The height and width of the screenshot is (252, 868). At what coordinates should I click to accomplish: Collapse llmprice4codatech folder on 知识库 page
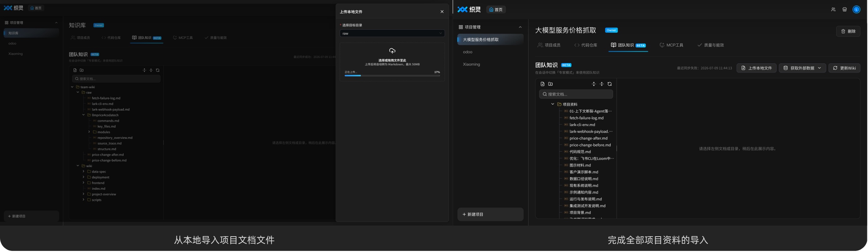(x=84, y=115)
